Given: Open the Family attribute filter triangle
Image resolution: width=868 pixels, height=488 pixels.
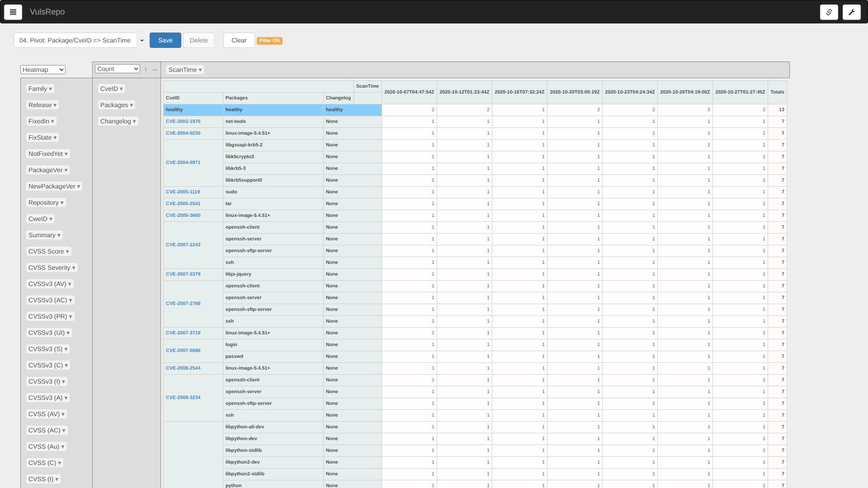Looking at the screenshot, I should pos(51,89).
